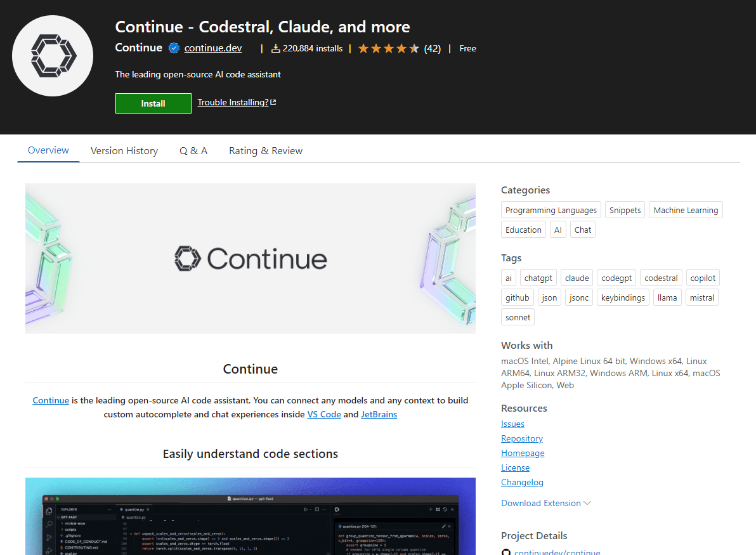Select the AI category chip
This screenshot has height=555, width=756.
558,230
